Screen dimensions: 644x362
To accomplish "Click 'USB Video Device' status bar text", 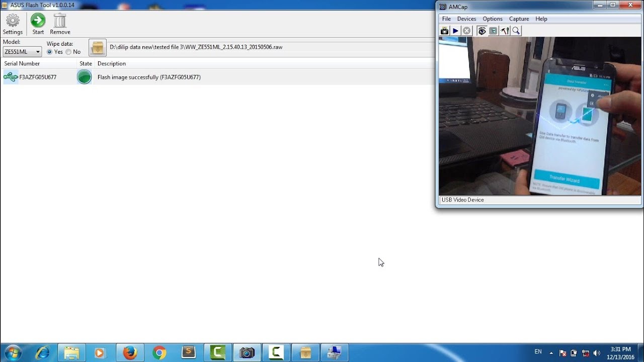I will (x=462, y=200).
